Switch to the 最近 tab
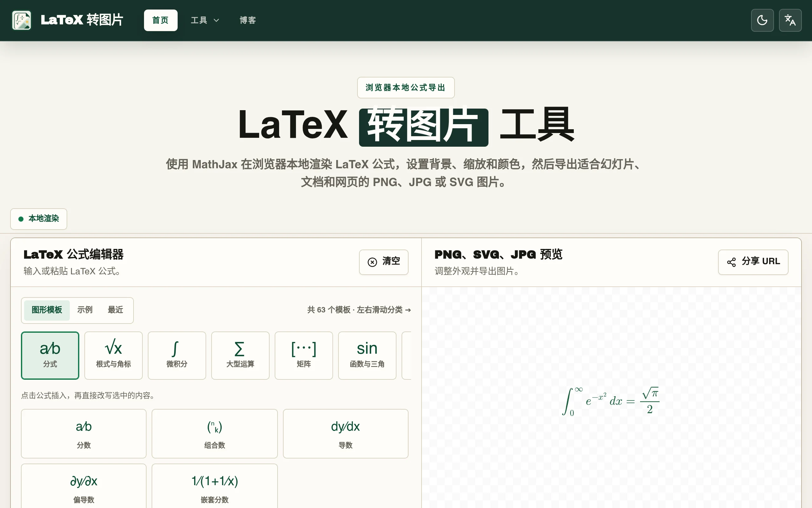 (x=115, y=310)
